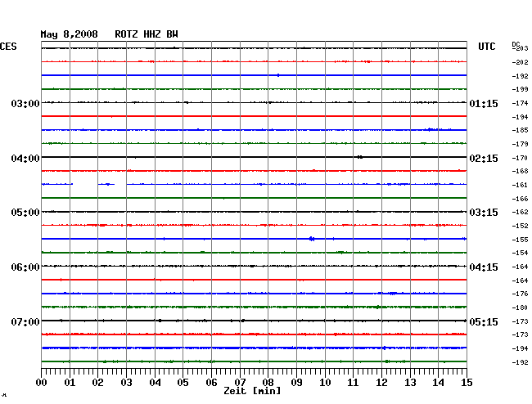Image resolution: width=532 pixels, height=404 pixels.
Task: Select the x-axis minute label '15'
Action: point(467,383)
